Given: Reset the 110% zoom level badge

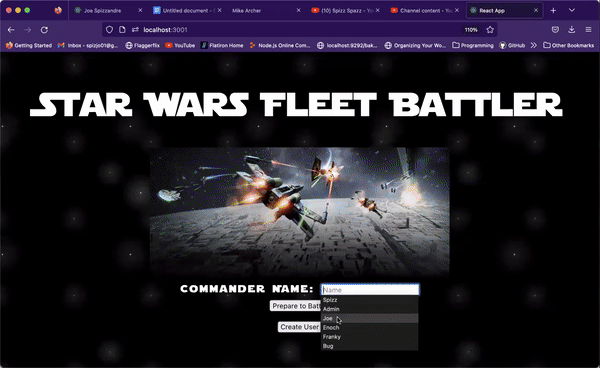Looking at the screenshot, I should coord(471,30).
